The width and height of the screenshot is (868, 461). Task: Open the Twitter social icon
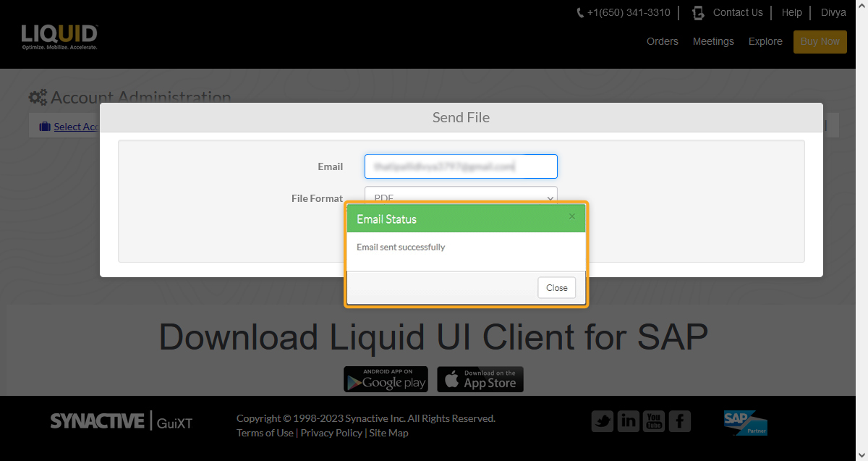coord(603,421)
